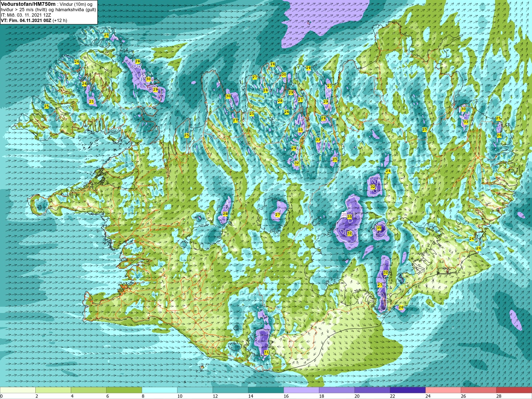The width and height of the screenshot is (532, 399).
Task: Select the red legend swatch above 28 m/s
Action: (x=514, y=390)
